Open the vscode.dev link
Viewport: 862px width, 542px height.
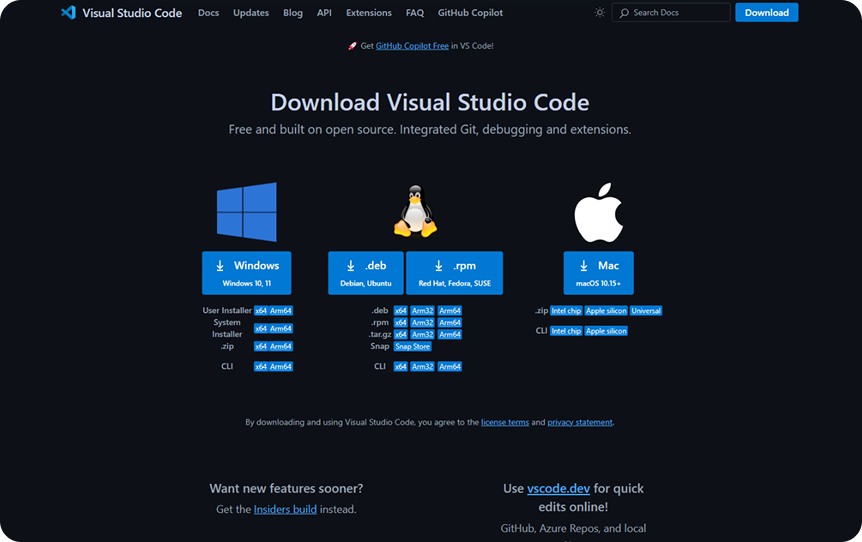(x=559, y=489)
